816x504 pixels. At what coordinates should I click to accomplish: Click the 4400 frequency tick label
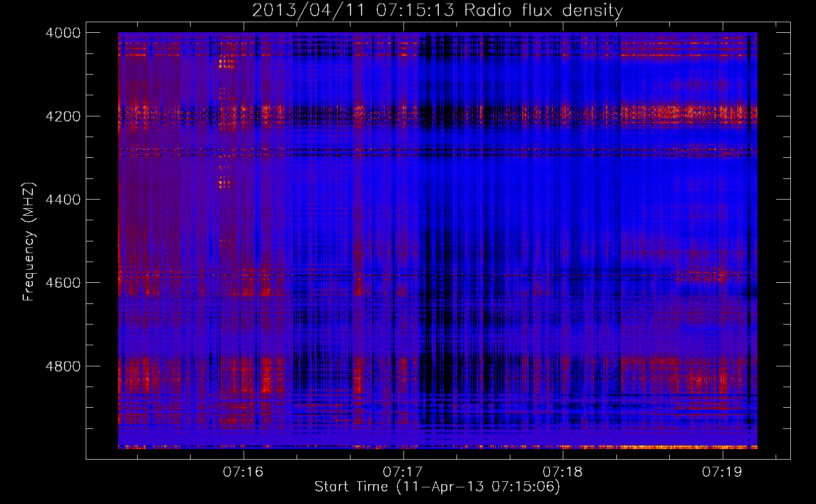pyautogui.click(x=63, y=200)
